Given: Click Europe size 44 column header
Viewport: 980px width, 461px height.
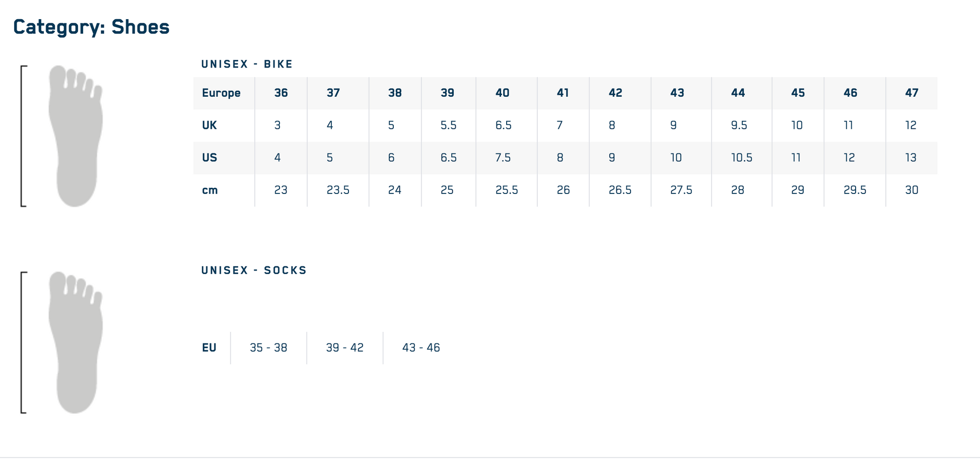Looking at the screenshot, I should 738,93.
